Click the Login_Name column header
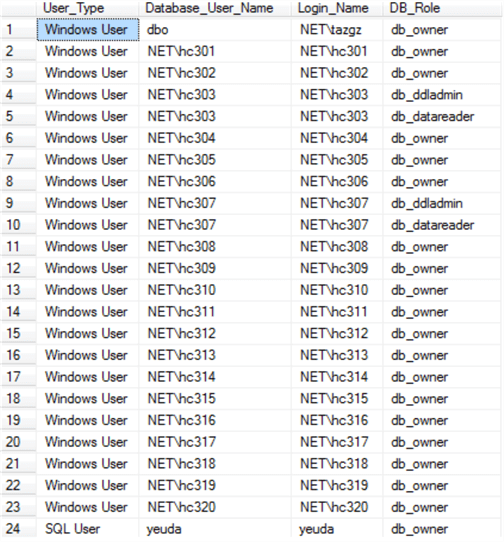 click(337, 8)
